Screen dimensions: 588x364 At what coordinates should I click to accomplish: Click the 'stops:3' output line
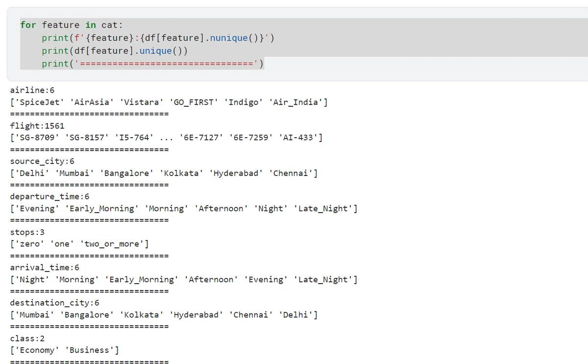27,232
